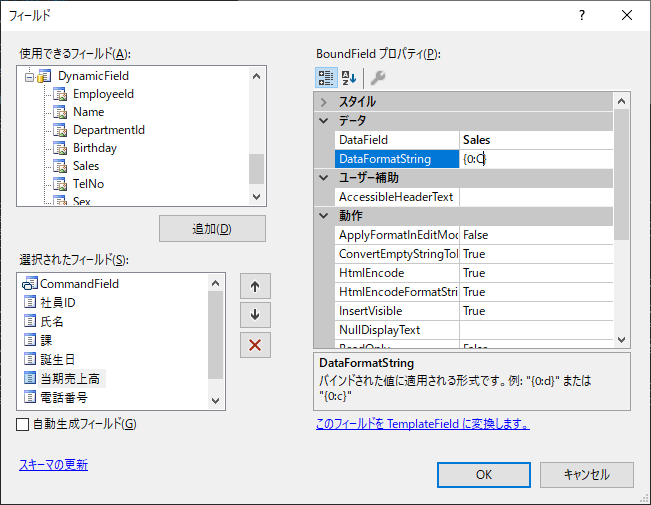Click the property grid scrollbar up arrow
Screen dimensions: 651x505
click(x=622, y=101)
